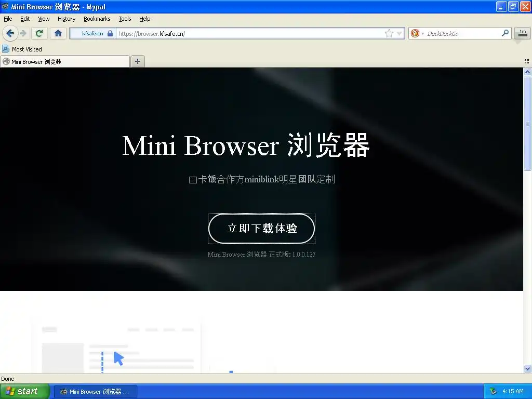Click the kfsafe.cn site identity box

(x=93, y=33)
